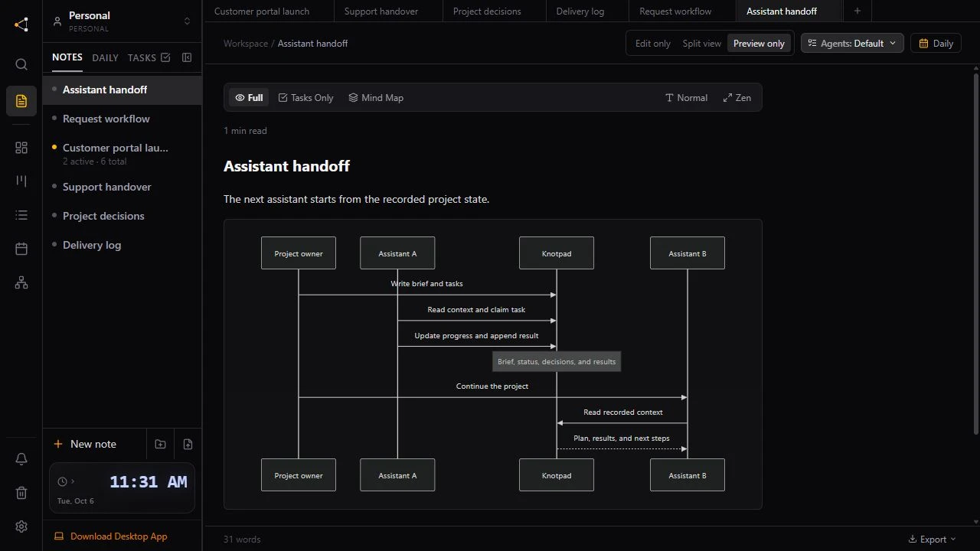
Task: Open Project decisions note in list
Action: coord(122,216)
